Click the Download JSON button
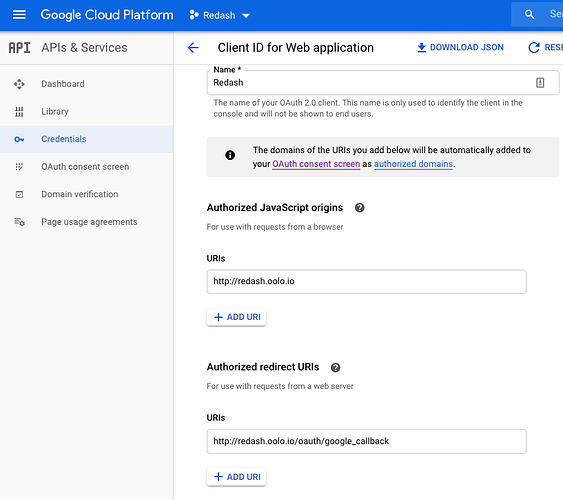The width and height of the screenshot is (563, 500). click(460, 47)
